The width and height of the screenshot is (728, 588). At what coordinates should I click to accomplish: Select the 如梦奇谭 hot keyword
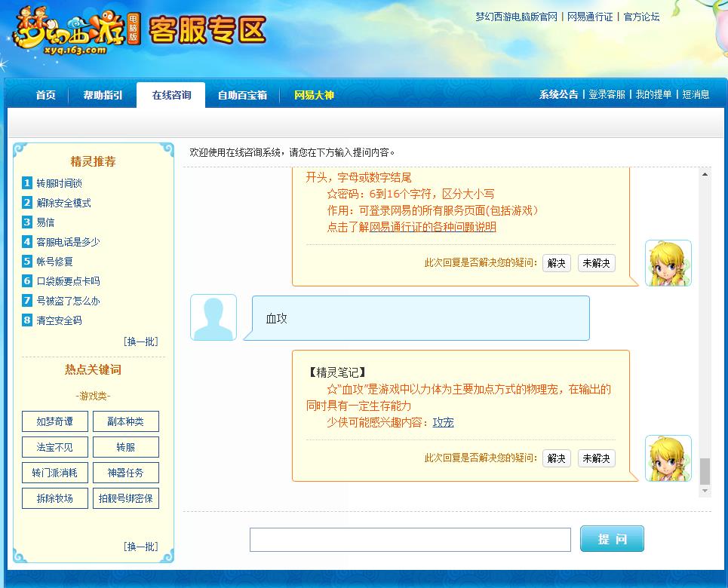coord(54,421)
